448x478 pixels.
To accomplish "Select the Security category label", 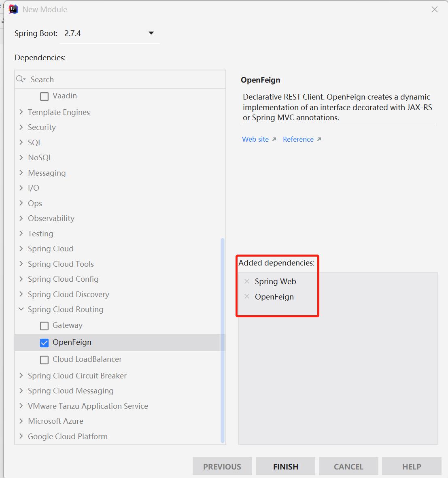I will [x=42, y=127].
